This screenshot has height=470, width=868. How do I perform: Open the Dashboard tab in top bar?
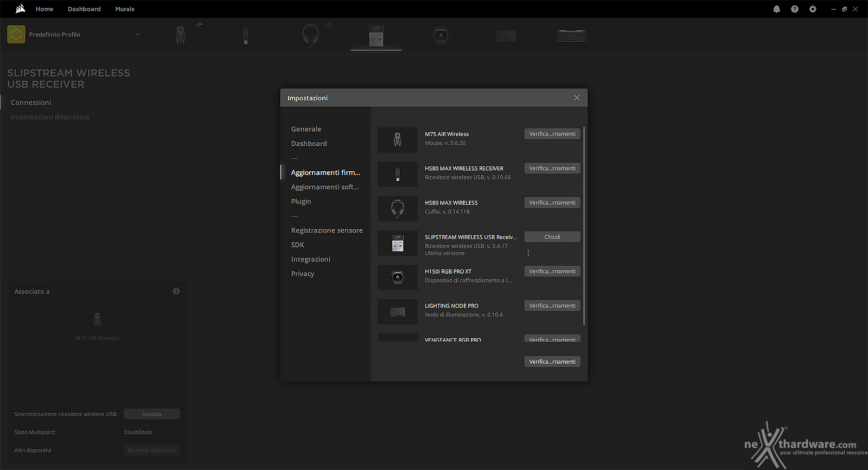coord(84,9)
